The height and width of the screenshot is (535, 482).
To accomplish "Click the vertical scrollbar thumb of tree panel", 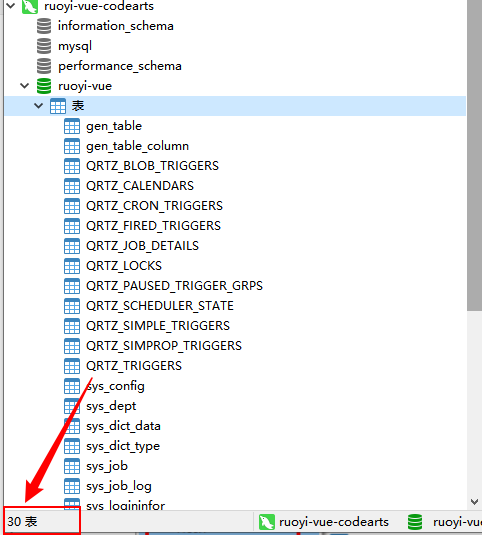I will 474,155.
